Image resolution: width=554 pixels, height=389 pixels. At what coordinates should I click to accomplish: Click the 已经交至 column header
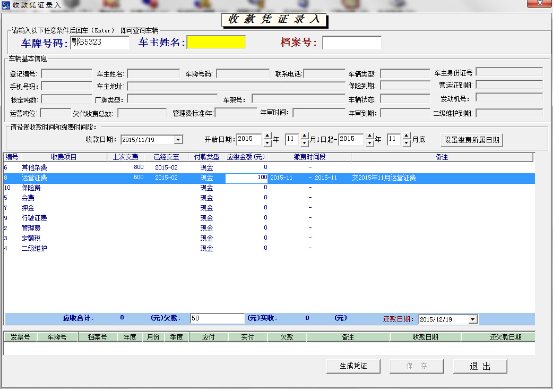[x=166, y=157]
